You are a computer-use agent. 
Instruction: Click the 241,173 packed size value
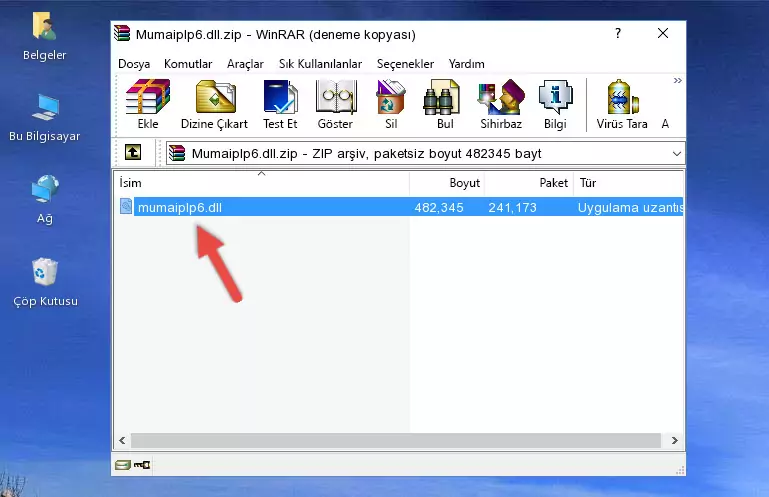pos(513,208)
